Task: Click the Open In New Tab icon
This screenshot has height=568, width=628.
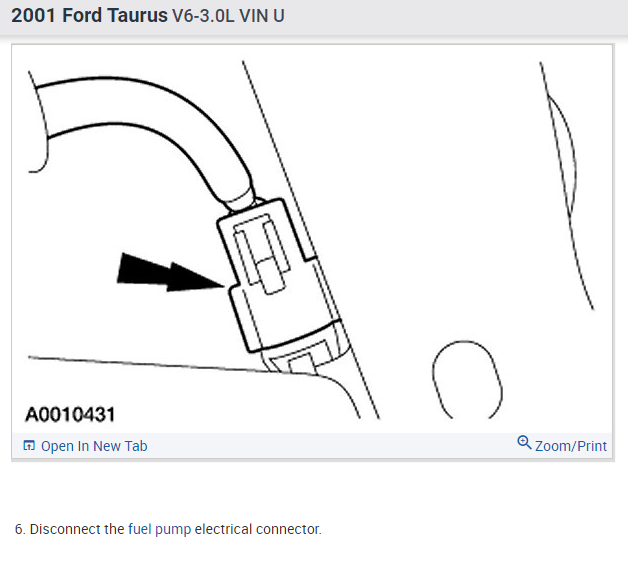Action: coord(29,445)
